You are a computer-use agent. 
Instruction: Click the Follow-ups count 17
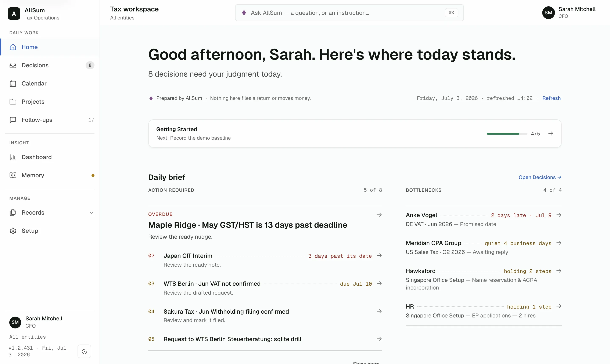[x=91, y=120]
